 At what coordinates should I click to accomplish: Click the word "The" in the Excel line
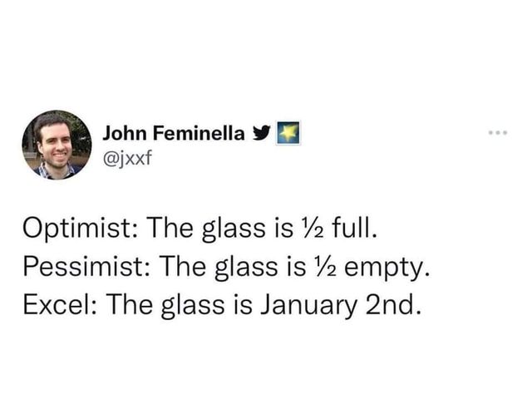pos(131,304)
